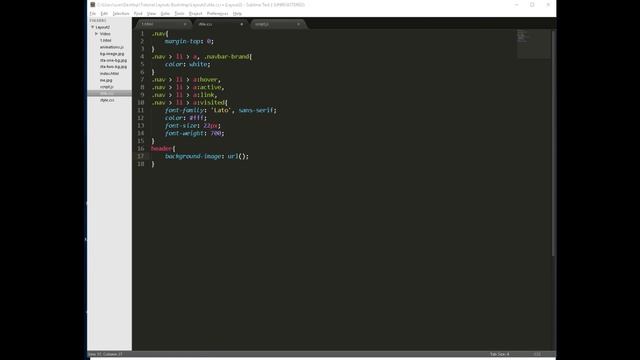Close the script.js editor tab
Image resolution: width=640 pixels, height=360 pixels.
click(x=298, y=24)
